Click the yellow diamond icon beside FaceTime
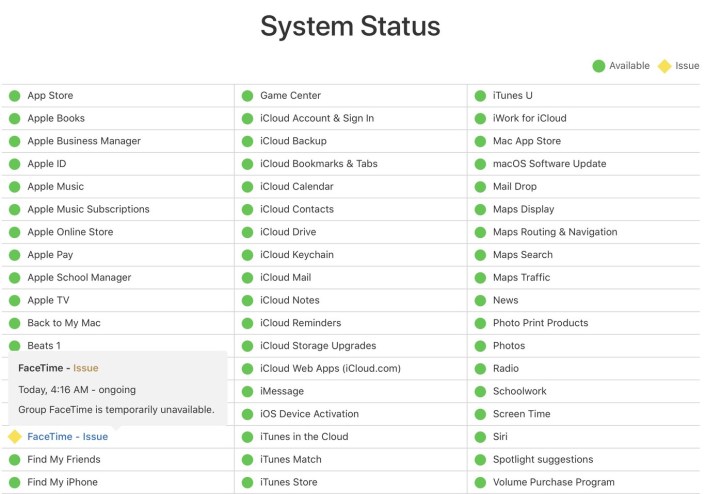This screenshot has width=705, height=494. point(14,437)
